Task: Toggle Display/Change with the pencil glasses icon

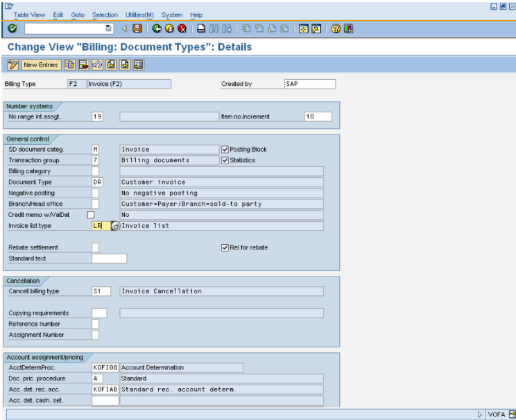Action: (13, 64)
